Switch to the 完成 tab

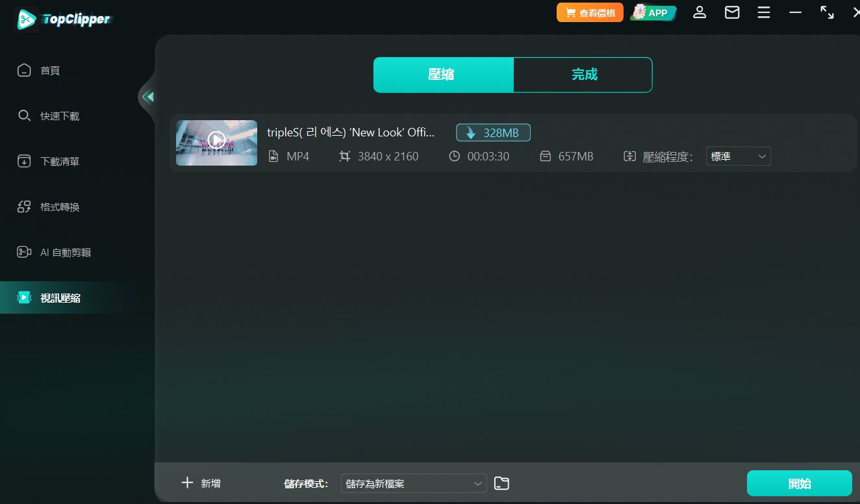coord(583,75)
